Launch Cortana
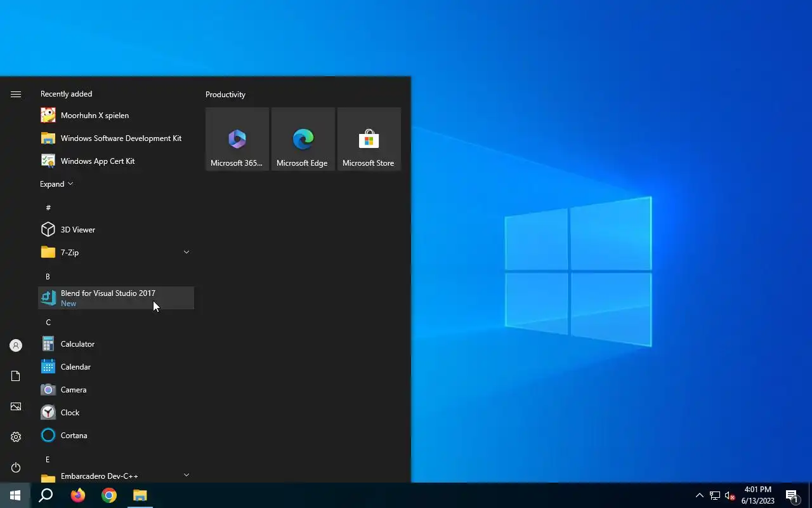The height and width of the screenshot is (508, 812). pyautogui.click(x=116, y=436)
